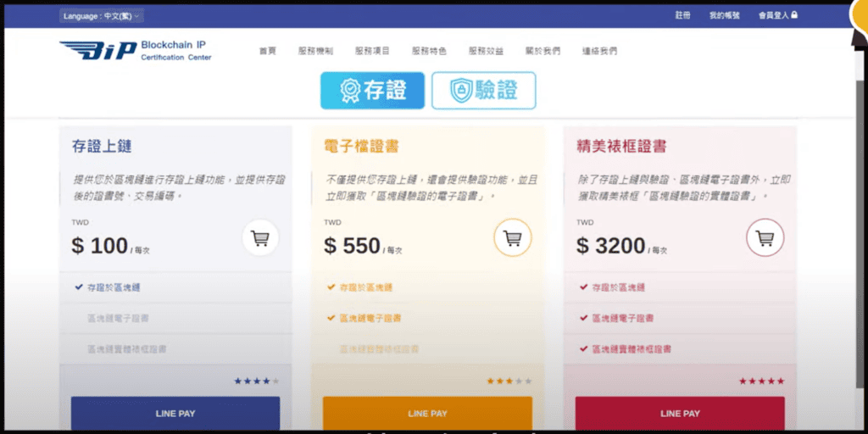Open 我的帳號 from top bar
The width and height of the screenshot is (868, 434).
point(725,15)
